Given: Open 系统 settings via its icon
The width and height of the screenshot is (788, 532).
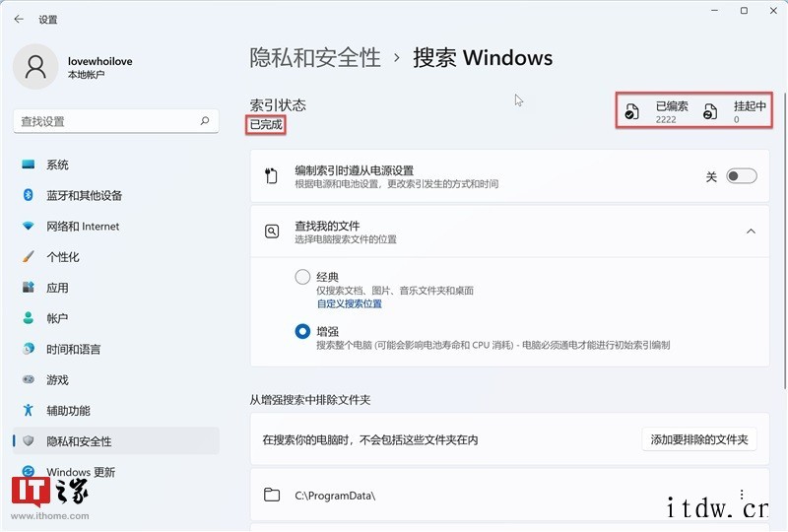Looking at the screenshot, I should point(29,165).
